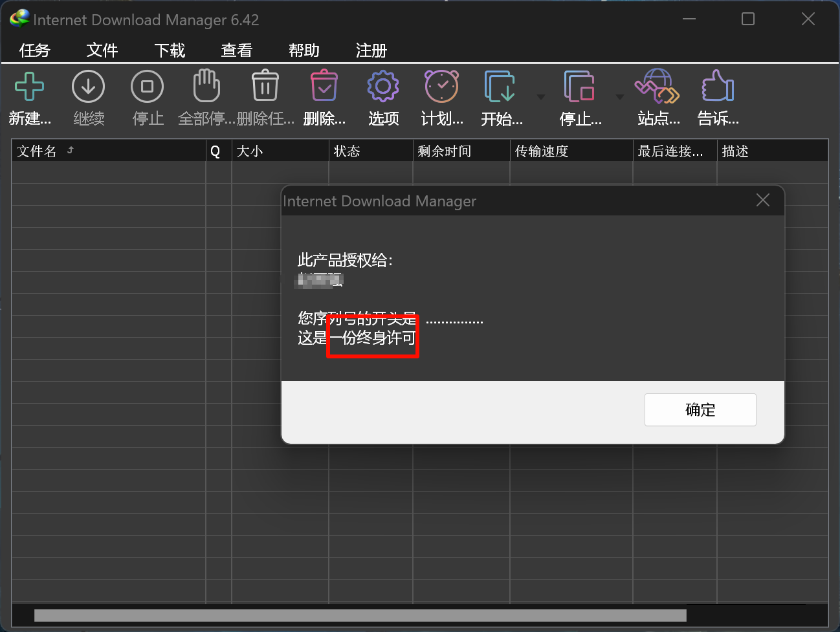Click the Tell a friend thumbs-up icon

pos(718,86)
